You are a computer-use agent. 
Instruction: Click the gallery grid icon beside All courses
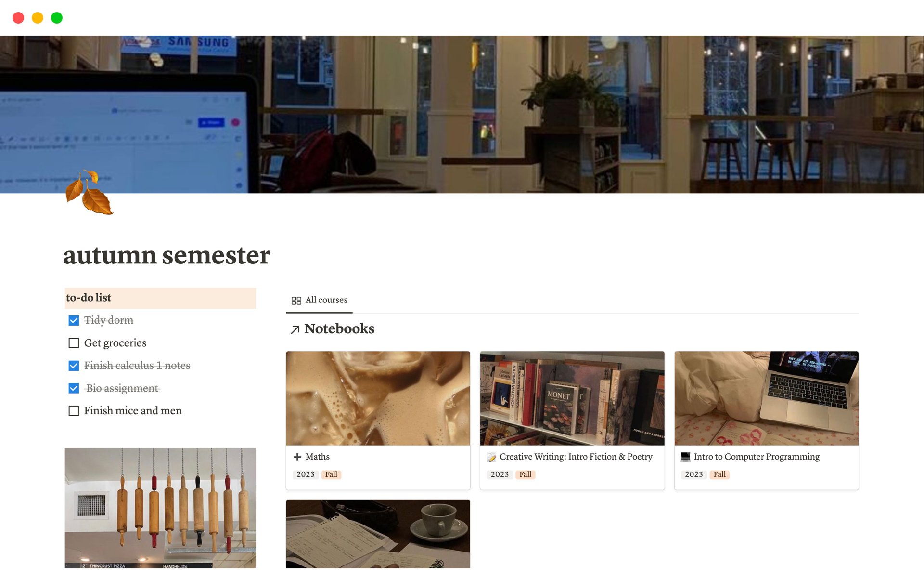296,301
